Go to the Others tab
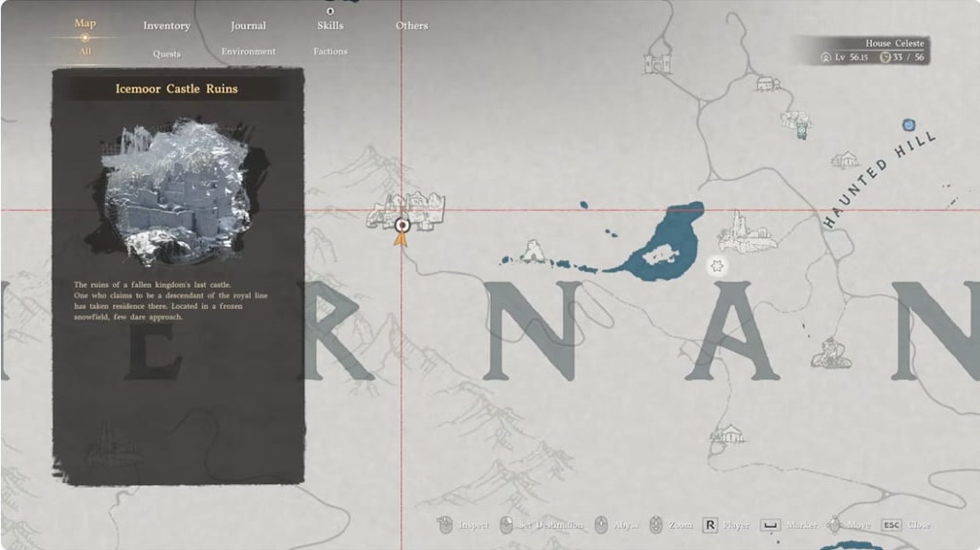Image resolution: width=980 pixels, height=550 pixels. click(411, 26)
